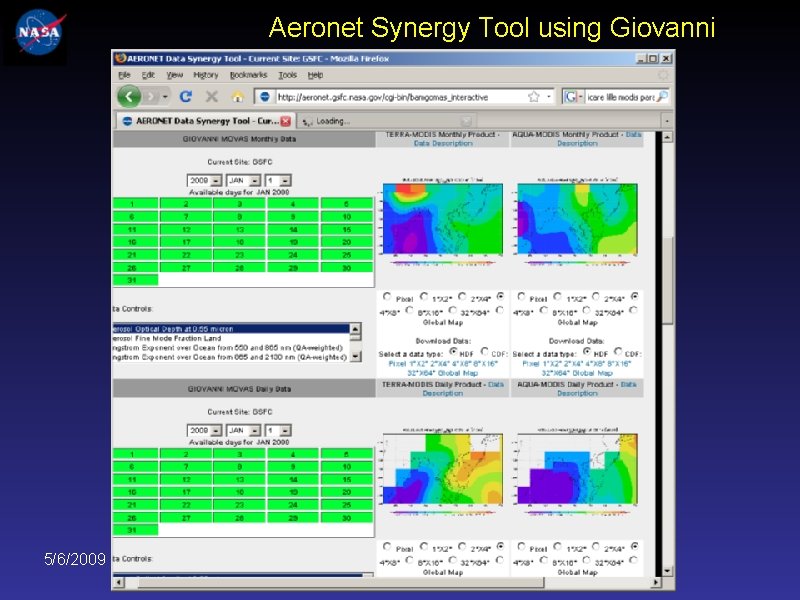Go back with the green Back arrow
Viewport: 800px width, 600px height.
coord(129,96)
